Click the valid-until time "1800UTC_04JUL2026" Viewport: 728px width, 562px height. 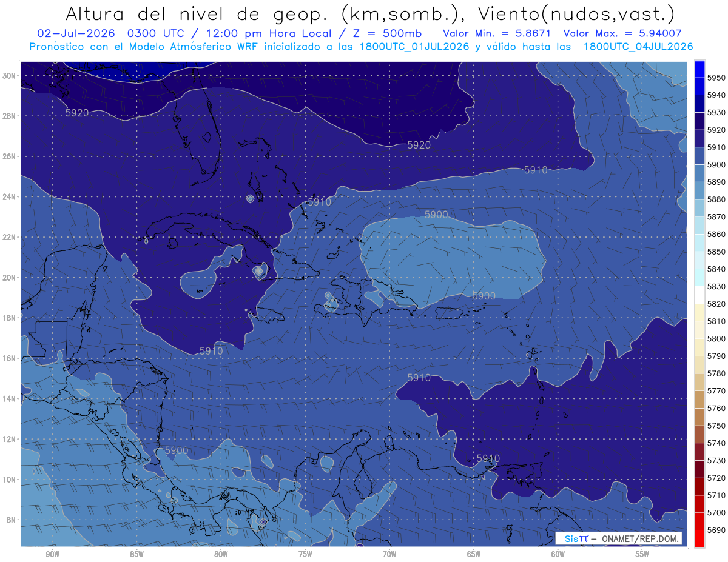pos(638,47)
